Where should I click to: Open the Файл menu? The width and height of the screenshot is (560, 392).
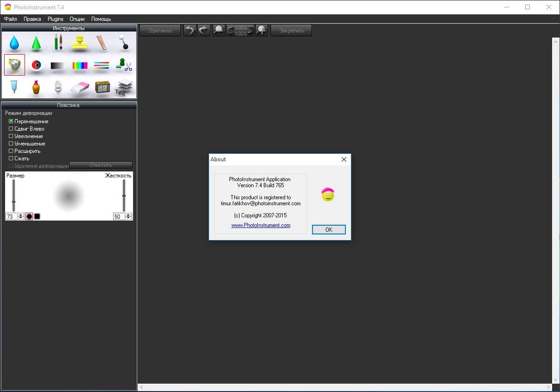[11, 19]
